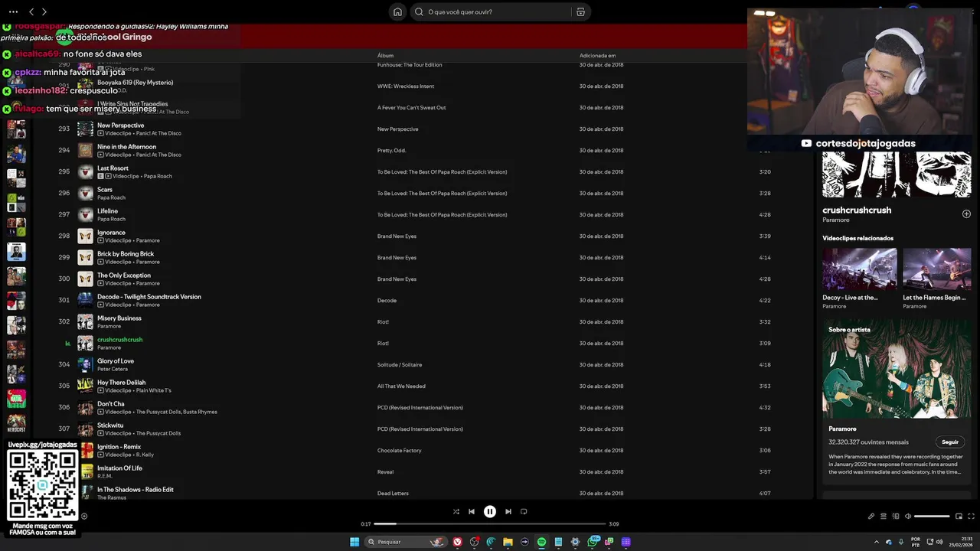Select the song row 'Brick by Boring Brick'
Image resolution: width=980 pixels, height=551 pixels.
[x=421, y=257]
